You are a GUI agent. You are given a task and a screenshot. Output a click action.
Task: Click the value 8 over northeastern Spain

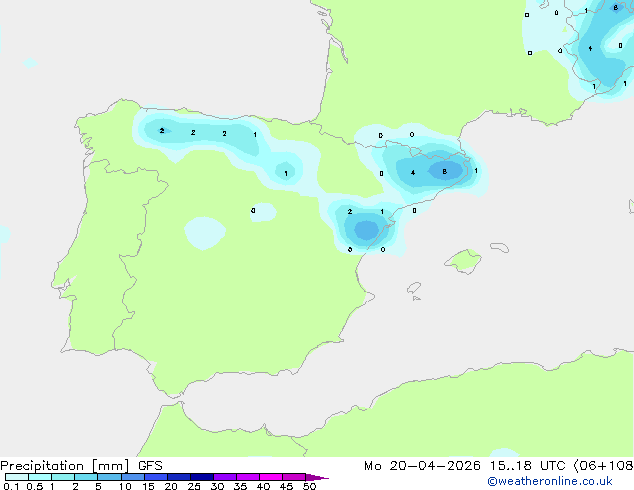click(x=444, y=171)
